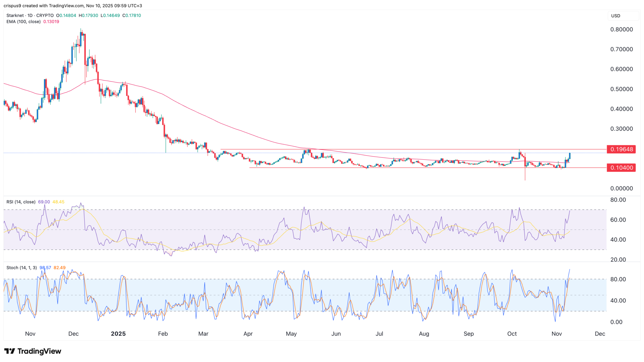Screen dimensions: 644x362
Task: Click the blue Stoch value 98.57
Action: [45, 268]
